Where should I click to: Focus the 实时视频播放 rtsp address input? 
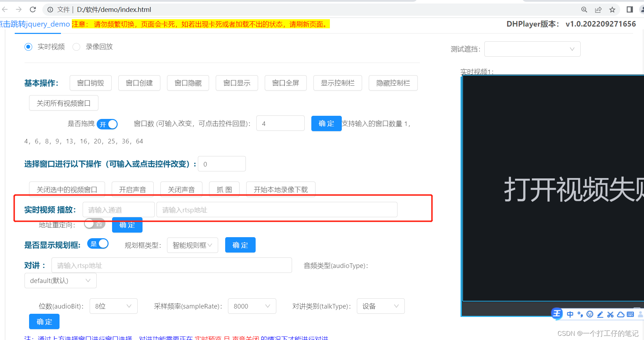coord(277,210)
